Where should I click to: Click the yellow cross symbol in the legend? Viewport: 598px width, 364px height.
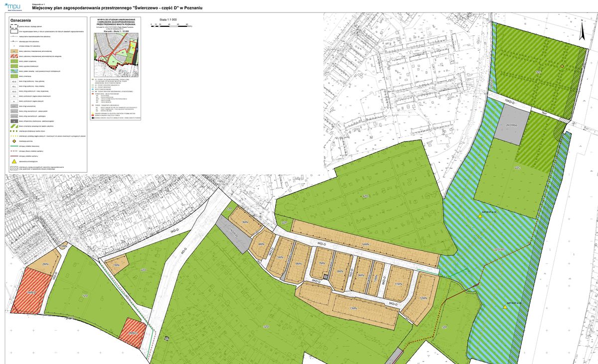15,141
